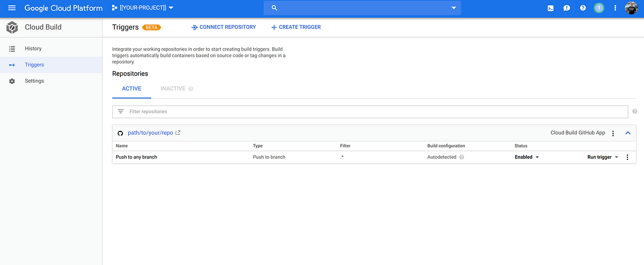The image size is (644, 265).
Task: Click 'Cloud Build GitHub App' label
Action: click(x=578, y=132)
